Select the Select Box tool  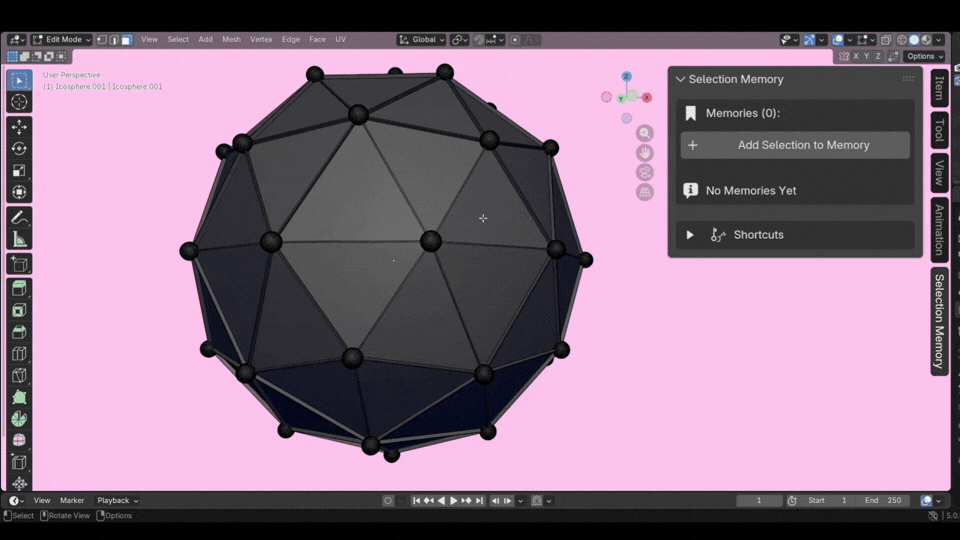19,80
